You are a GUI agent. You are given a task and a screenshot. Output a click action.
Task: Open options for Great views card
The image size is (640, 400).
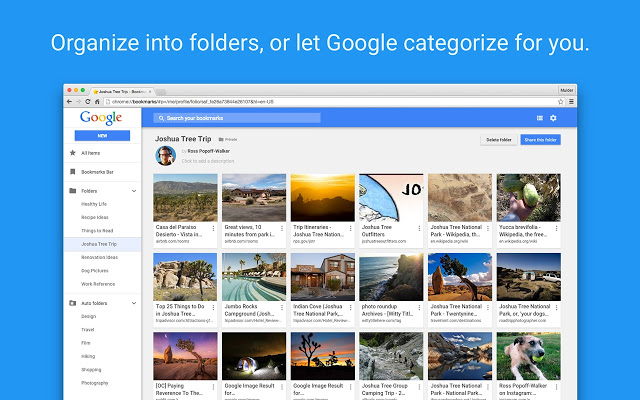(x=282, y=229)
